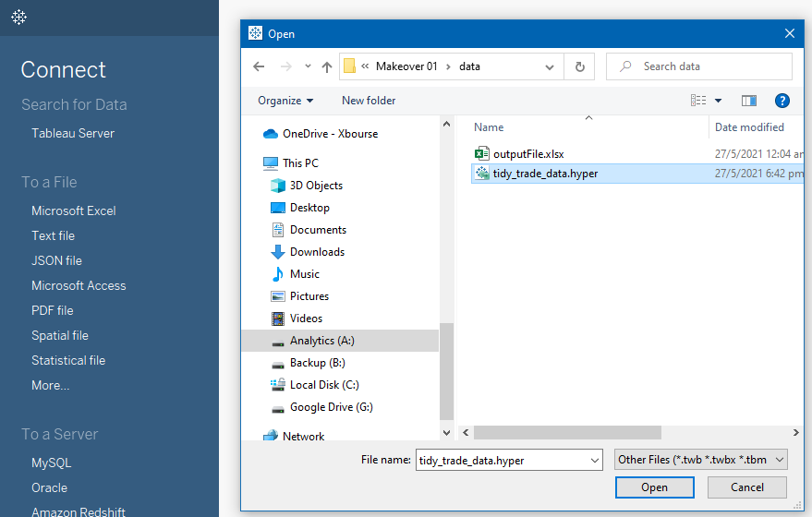The height and width of the screenshot is (517, 812).
Task: Expand the address bar path dropdown
Action: click(550, 66)
